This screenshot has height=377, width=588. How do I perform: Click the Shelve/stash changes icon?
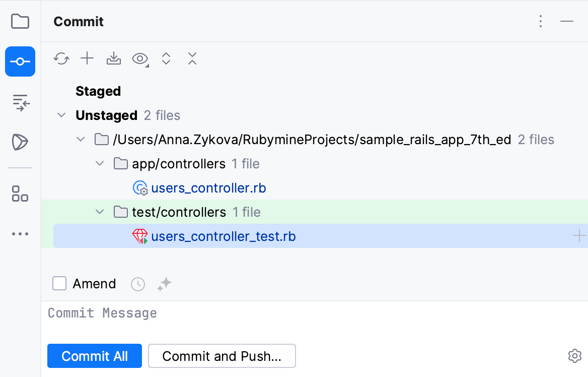[x=114, y=59]
